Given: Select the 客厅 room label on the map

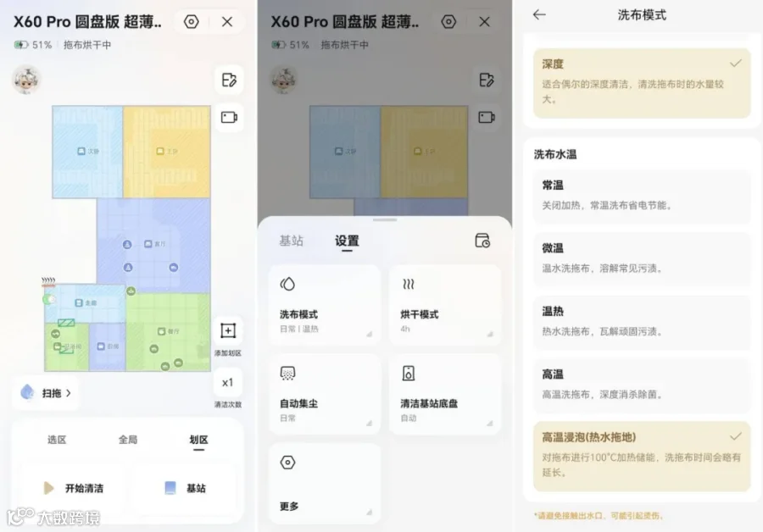Looking at the screenshot, I should click(x=155, y=244).
